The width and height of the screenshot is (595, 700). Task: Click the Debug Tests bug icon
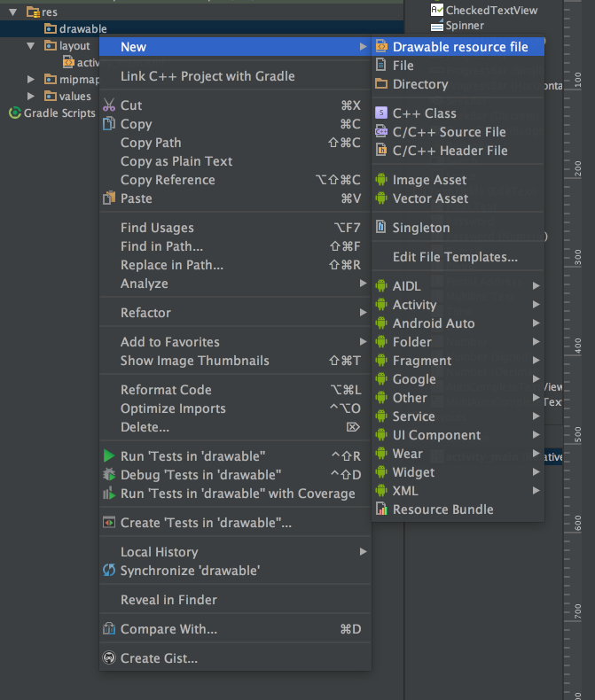tap(109, 475)
